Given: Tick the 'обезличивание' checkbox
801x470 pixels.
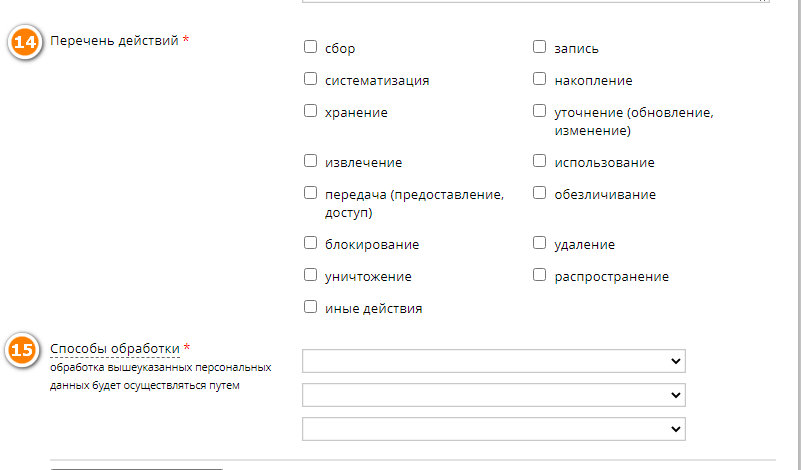Looking at the screenshot, I should 540,193.
